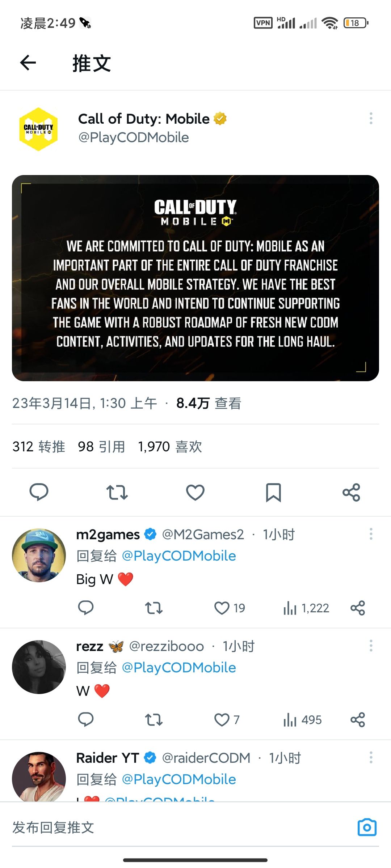
Task: Open more options on m2games reply
Action: [x=371, y=534]
